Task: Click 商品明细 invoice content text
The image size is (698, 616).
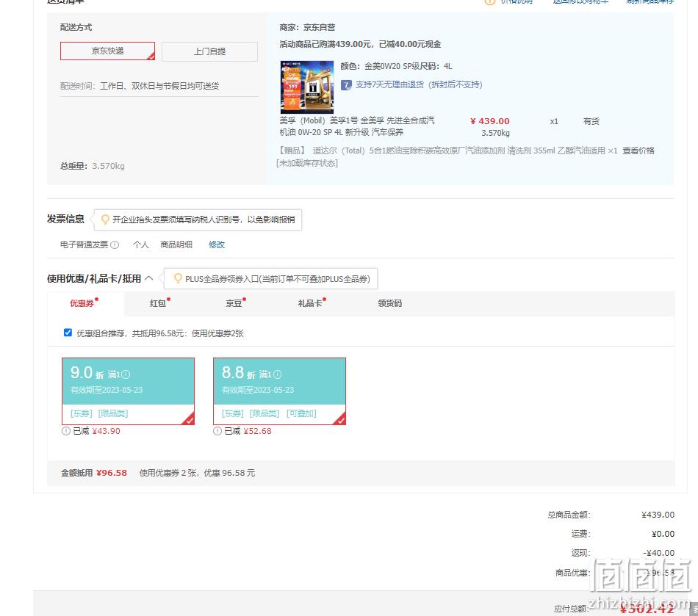Action: (176, 244)
